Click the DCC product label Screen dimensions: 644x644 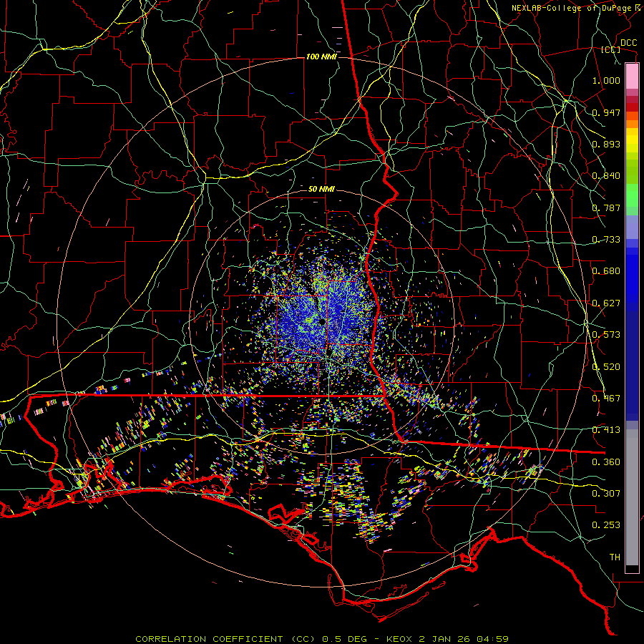click(628, 43)
